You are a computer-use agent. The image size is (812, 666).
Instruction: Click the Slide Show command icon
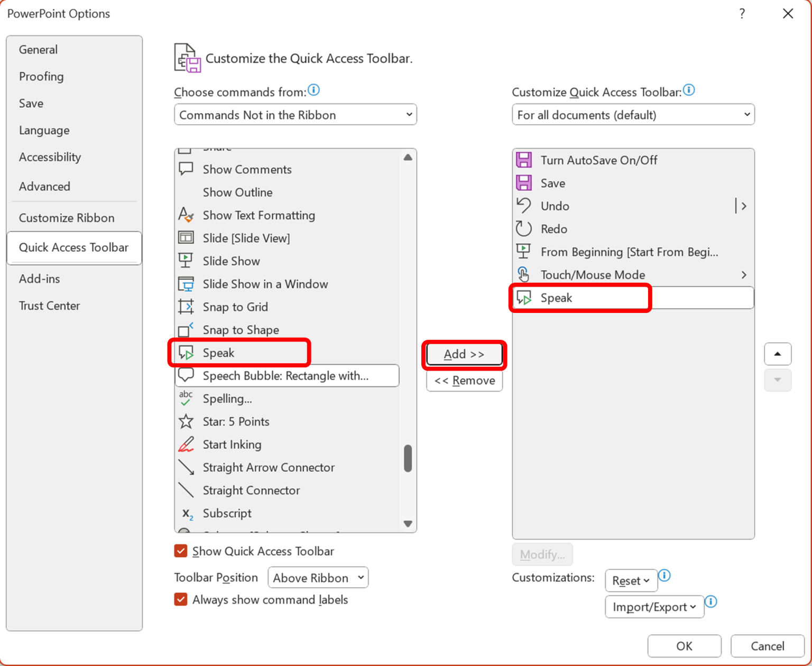click(x=186, y=261)
